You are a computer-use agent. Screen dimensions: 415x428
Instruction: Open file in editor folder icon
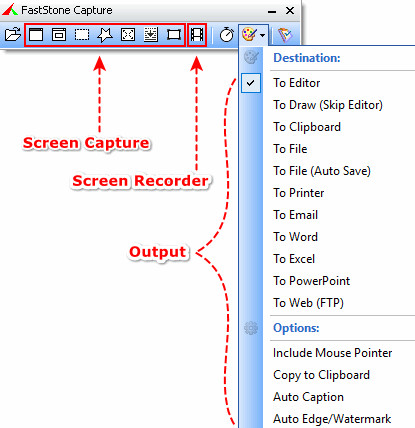pos(13,34)
